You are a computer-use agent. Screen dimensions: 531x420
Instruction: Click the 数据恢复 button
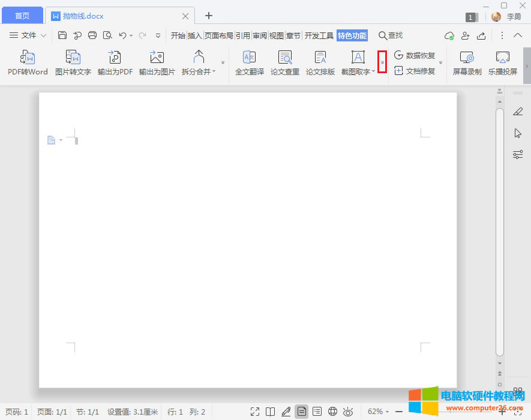415,55
